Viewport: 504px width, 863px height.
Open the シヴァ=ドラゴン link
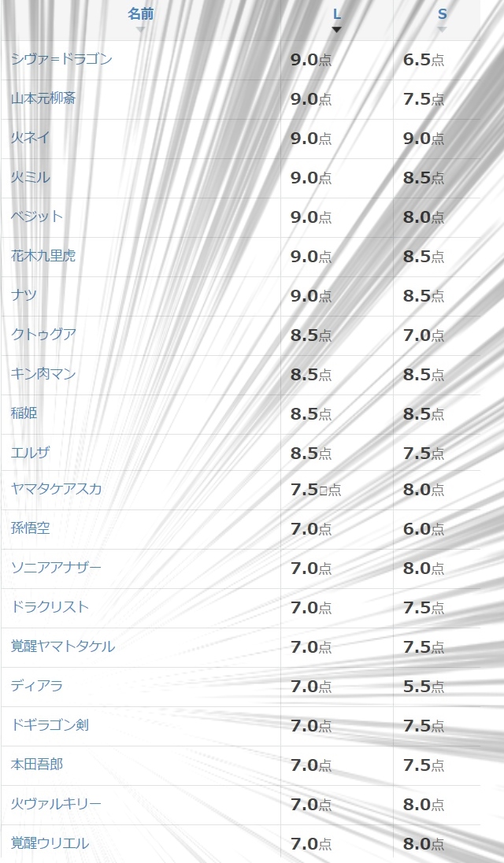coord(61,59)
